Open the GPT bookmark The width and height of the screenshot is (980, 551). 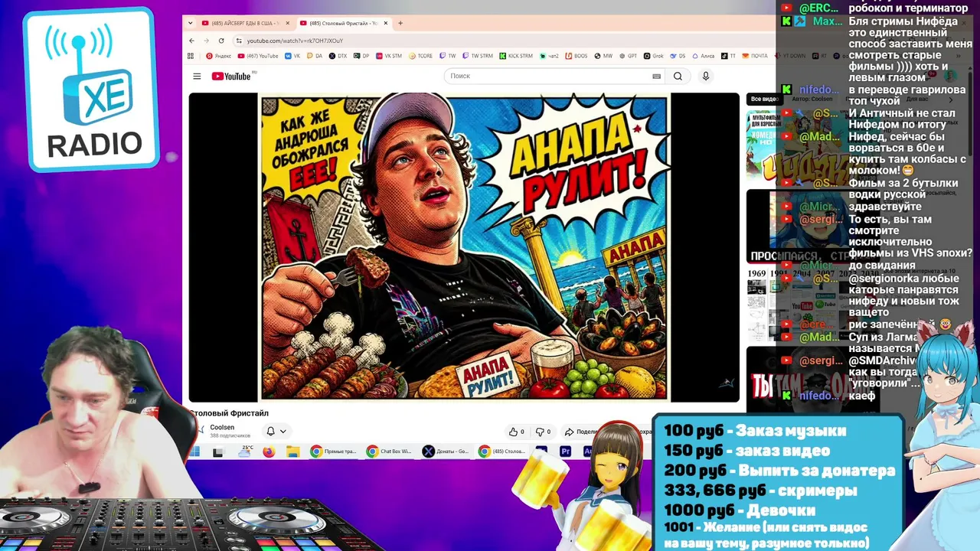point(628,56)
